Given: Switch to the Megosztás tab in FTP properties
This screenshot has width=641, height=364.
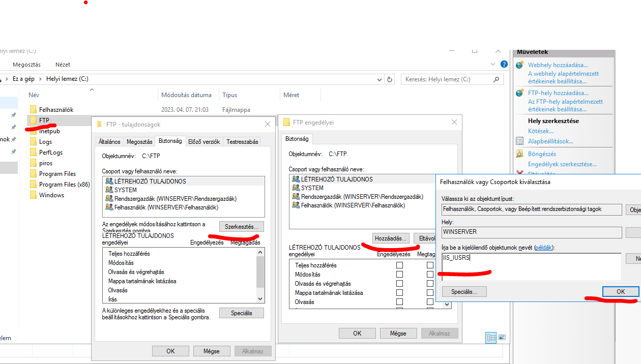Looking at the screenshot, I should [x=139, y=142].
